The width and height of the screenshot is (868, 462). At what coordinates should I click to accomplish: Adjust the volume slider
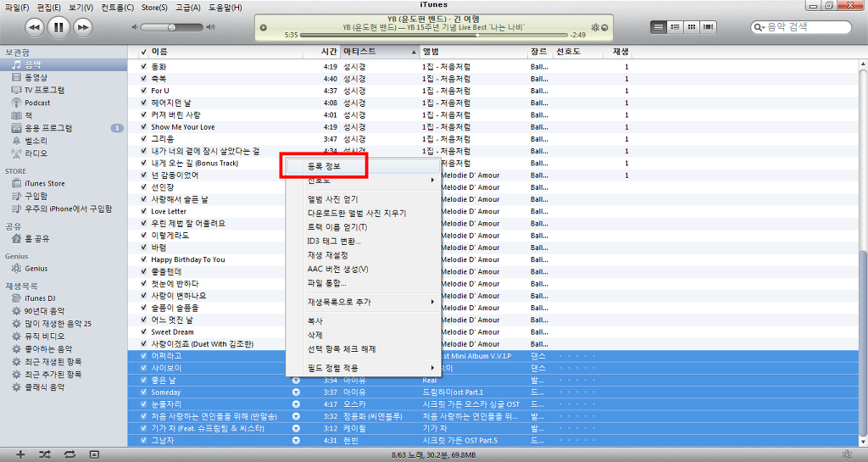(172, 27)
